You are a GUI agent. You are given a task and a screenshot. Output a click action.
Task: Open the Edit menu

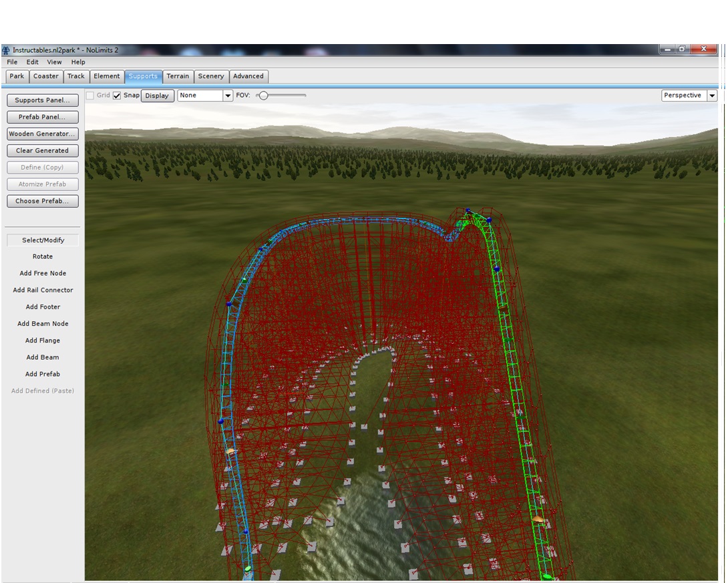(31, 61)
